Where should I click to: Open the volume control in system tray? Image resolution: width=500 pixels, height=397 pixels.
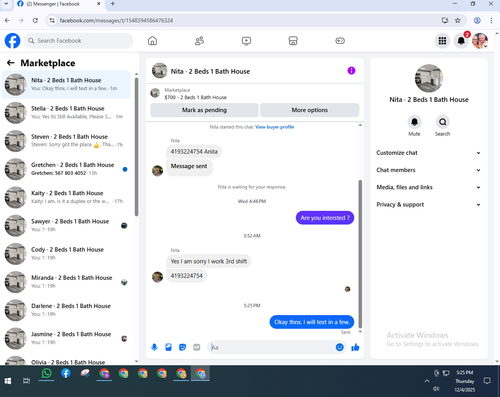tap(436, 389)
